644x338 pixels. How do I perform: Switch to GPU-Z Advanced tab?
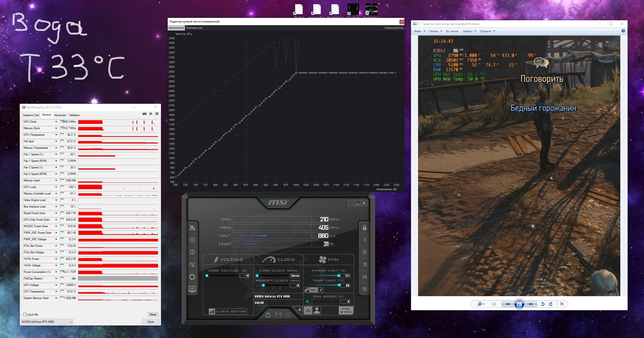pyautogui.click(x=60, y=115)
